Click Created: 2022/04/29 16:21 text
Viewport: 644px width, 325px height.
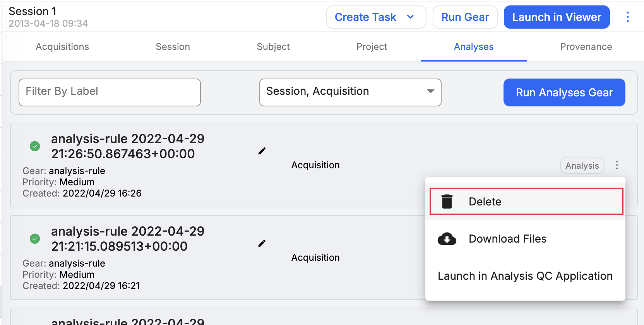point(81,286)
